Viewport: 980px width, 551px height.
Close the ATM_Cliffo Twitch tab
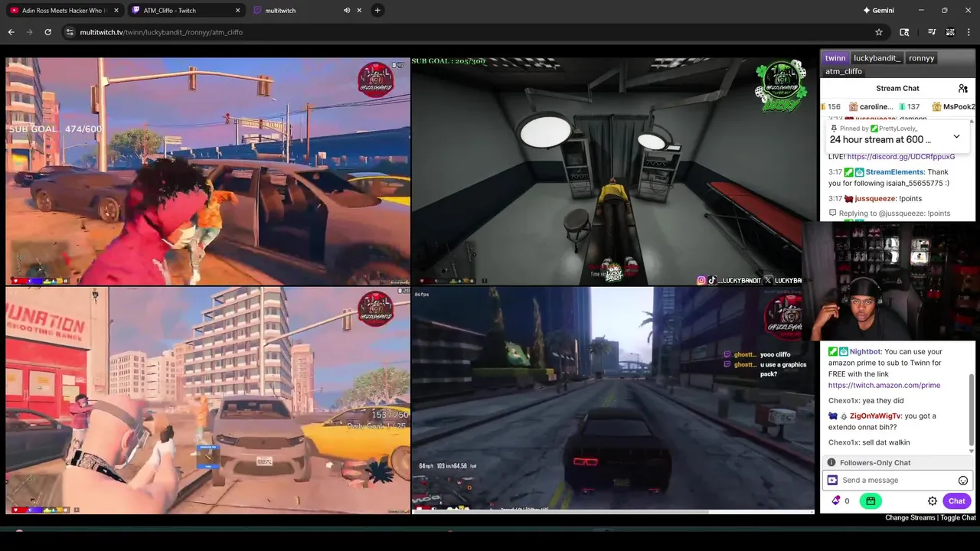[237, 11]
